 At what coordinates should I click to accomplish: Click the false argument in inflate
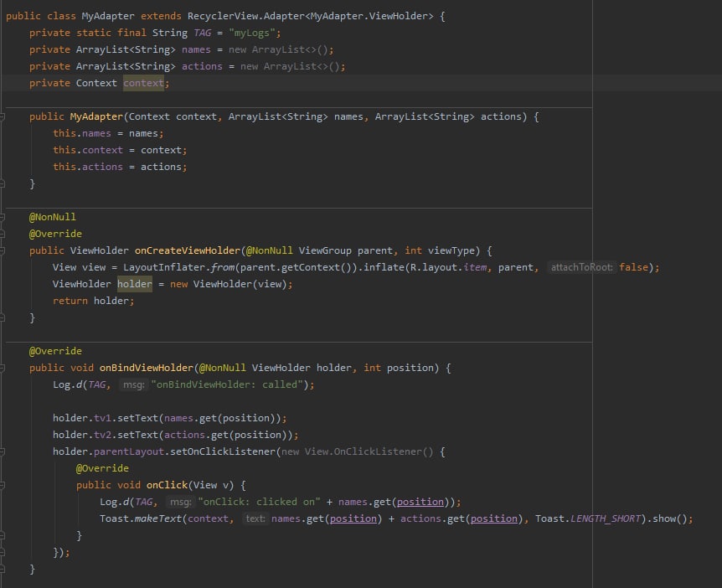(633, 267)
